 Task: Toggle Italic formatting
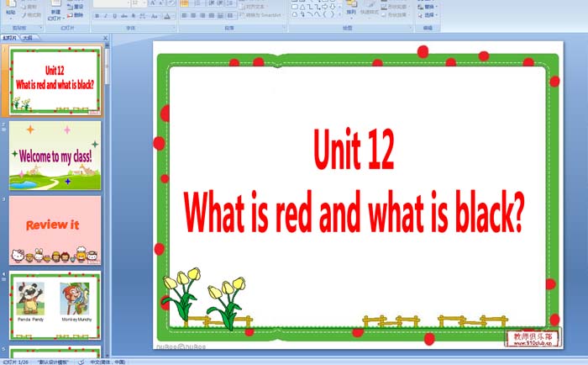click(106, 16)
